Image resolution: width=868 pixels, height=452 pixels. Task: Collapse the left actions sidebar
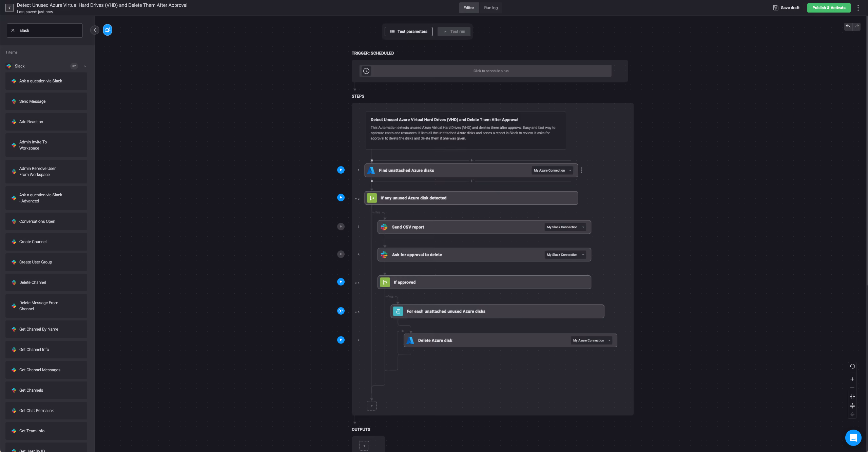[95, 30]
